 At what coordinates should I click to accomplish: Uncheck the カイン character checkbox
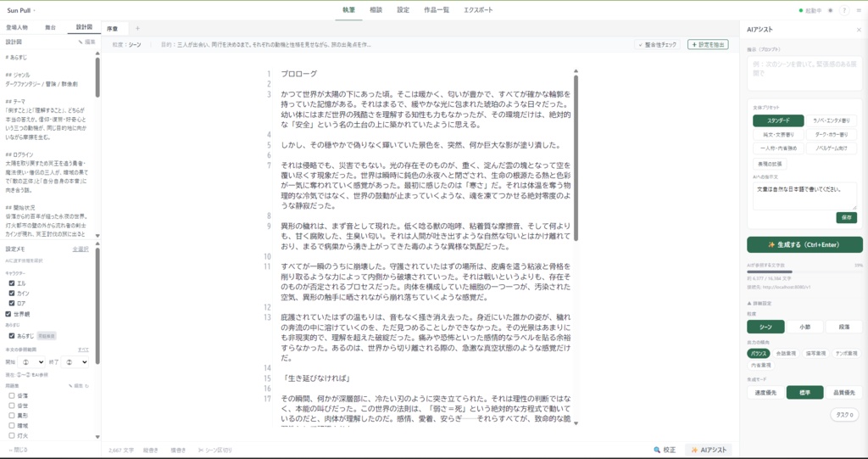tap(12, 293)
